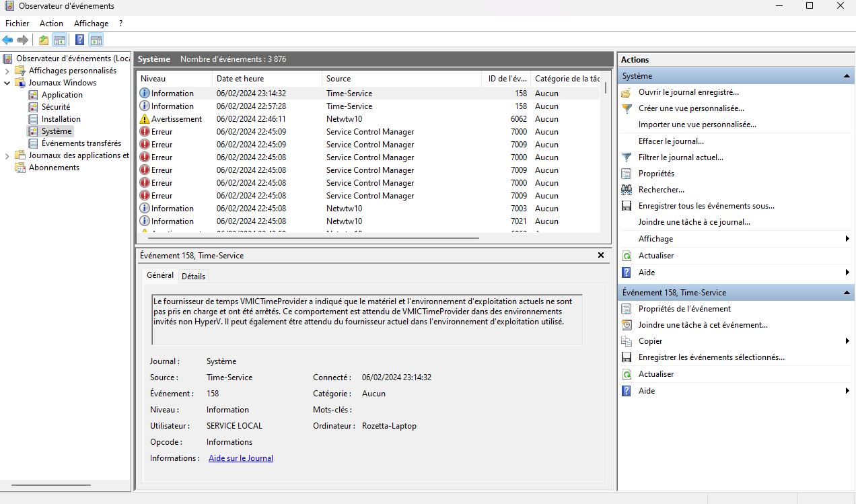This screenshot has height=504, width=856.
Task: Click the Propriétés de l'événement icon
Action: tap(627, 309)
